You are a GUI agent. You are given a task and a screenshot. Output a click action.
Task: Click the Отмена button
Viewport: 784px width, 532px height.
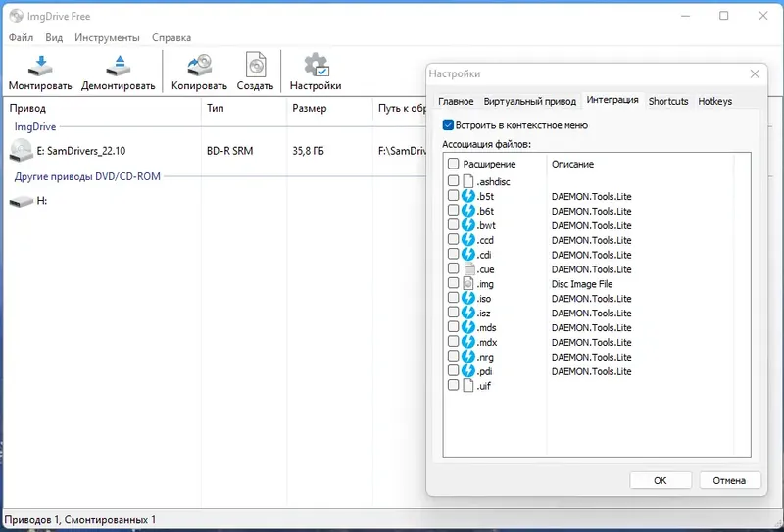(729, 480)
